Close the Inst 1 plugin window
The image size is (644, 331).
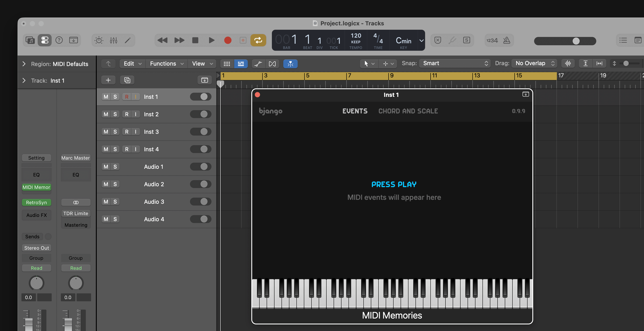pyautogui.click(x=257, y=95)
